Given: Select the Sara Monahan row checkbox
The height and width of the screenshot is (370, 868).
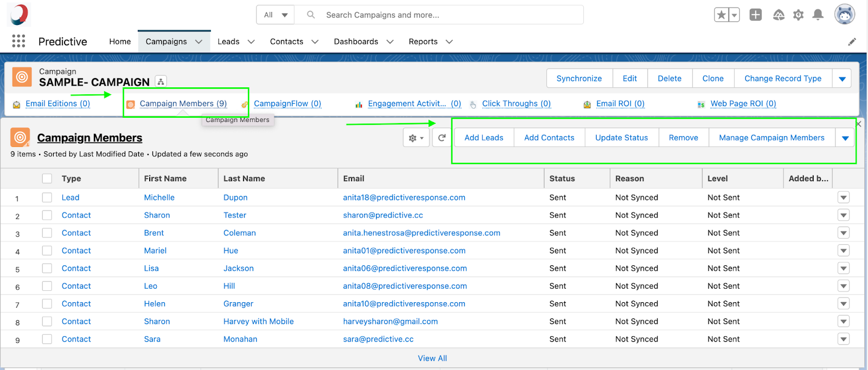Looking at the screenshot, I should pos(47,339).
